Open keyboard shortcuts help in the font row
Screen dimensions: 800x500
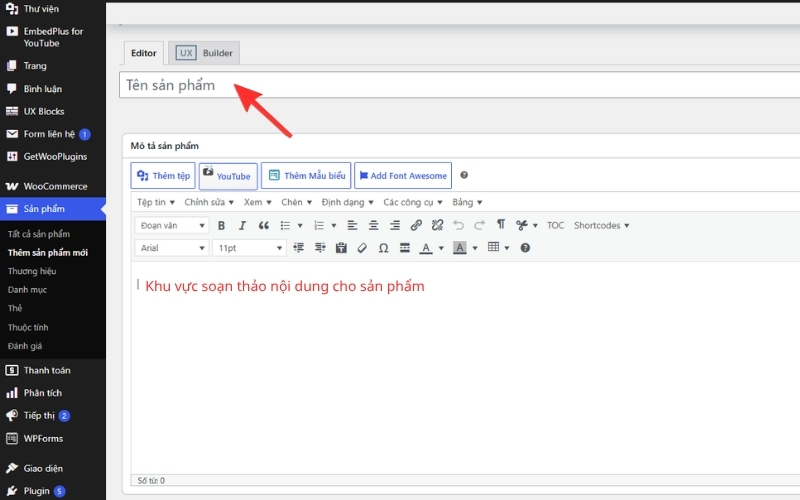point(525,248)
